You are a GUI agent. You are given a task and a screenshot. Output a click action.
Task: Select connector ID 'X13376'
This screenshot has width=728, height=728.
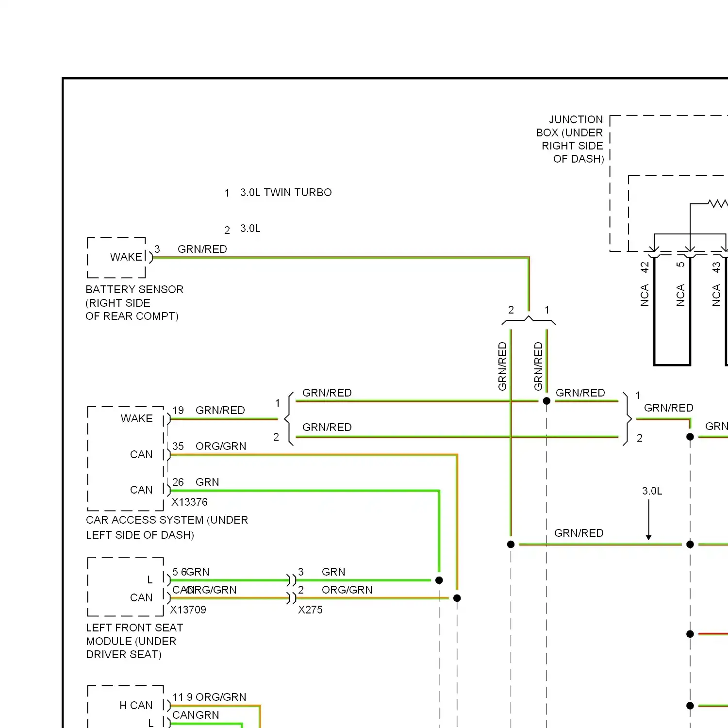coord(189,502)
